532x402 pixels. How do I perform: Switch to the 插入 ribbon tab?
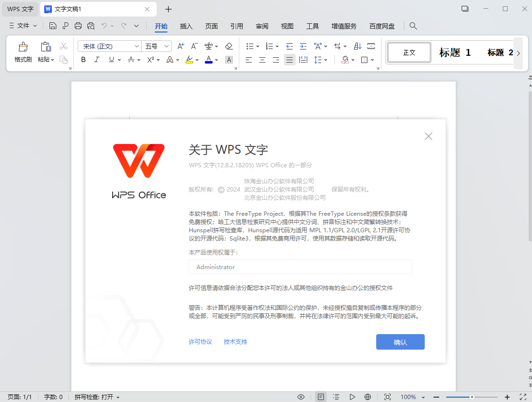pos(186,26)
